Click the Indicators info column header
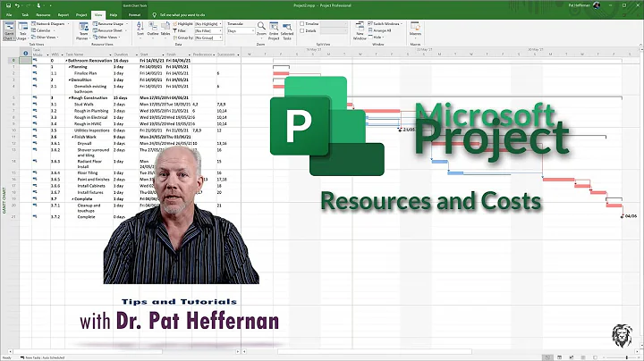This screenshot has width=644, height=361. [x=25, y=54]
